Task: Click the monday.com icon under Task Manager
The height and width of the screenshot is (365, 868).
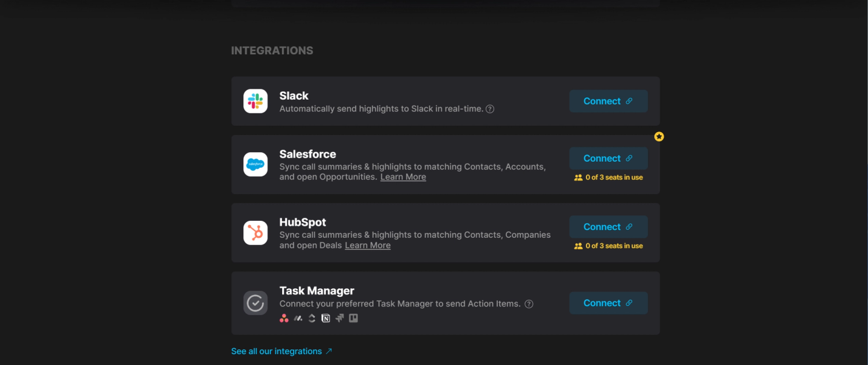Action: (x=298, y=318)
